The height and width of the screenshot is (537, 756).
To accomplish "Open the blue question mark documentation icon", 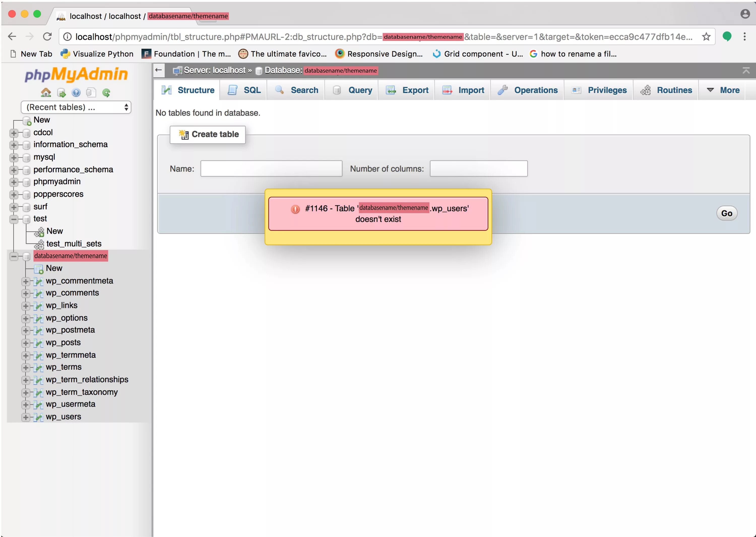I will [76, 93].
